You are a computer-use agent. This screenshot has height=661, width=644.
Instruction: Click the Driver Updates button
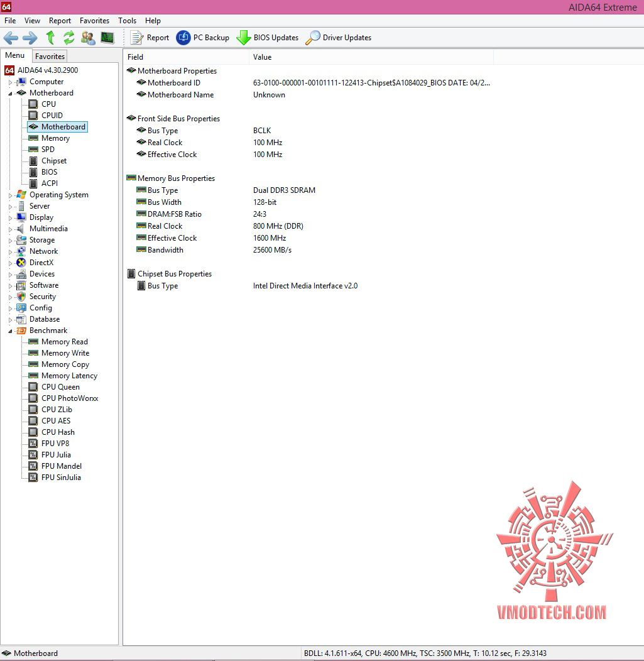[x=339, y=38]
